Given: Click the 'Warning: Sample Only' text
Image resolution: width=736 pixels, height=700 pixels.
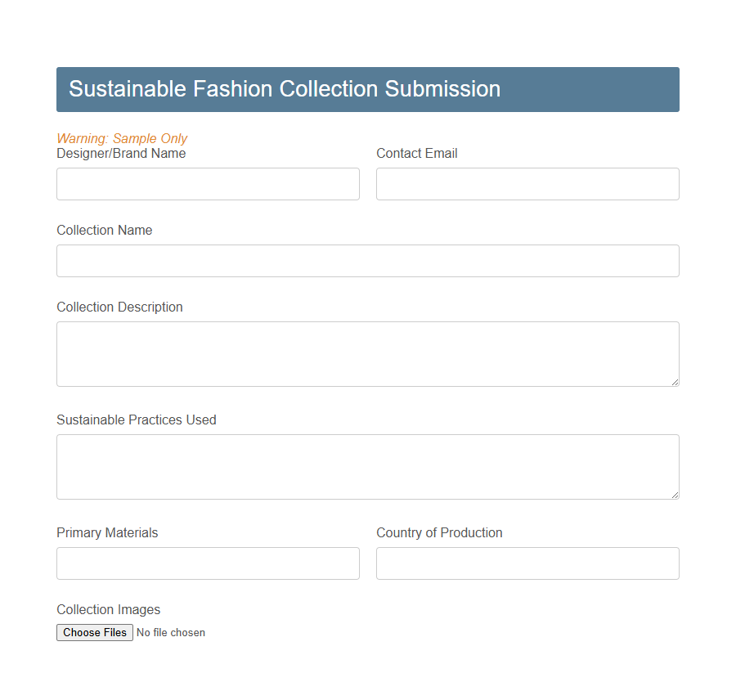Looking at the screenshot, I should (x=122, y=138).
